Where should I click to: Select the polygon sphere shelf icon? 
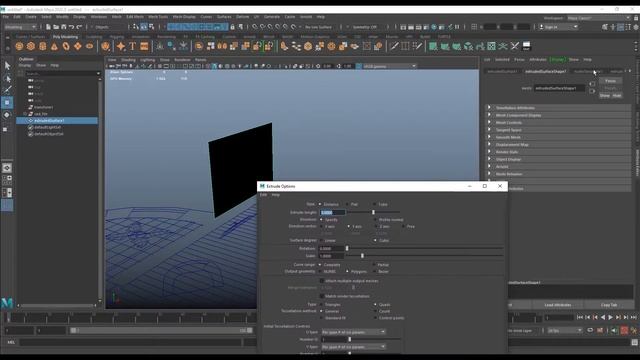click(19, 46)
